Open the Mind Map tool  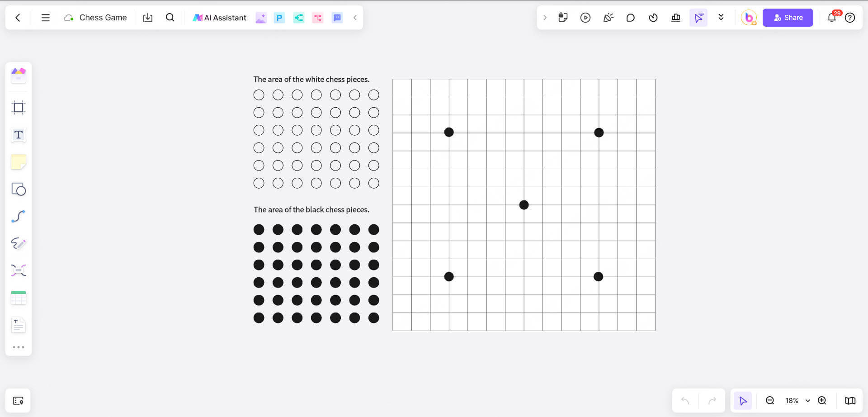click(19, 270)
